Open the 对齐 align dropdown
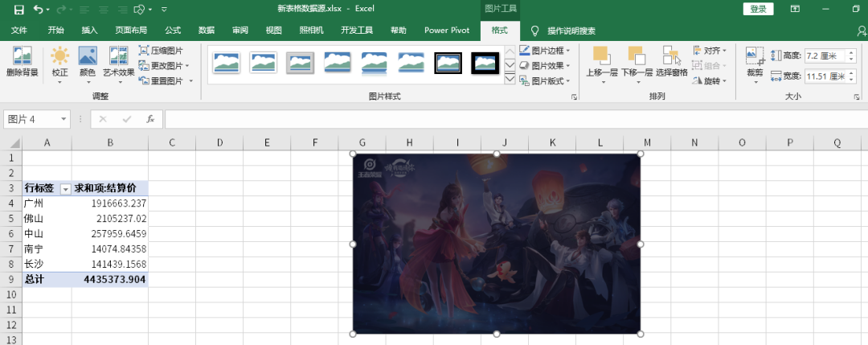The image size is (868, 345). [710, 51]
